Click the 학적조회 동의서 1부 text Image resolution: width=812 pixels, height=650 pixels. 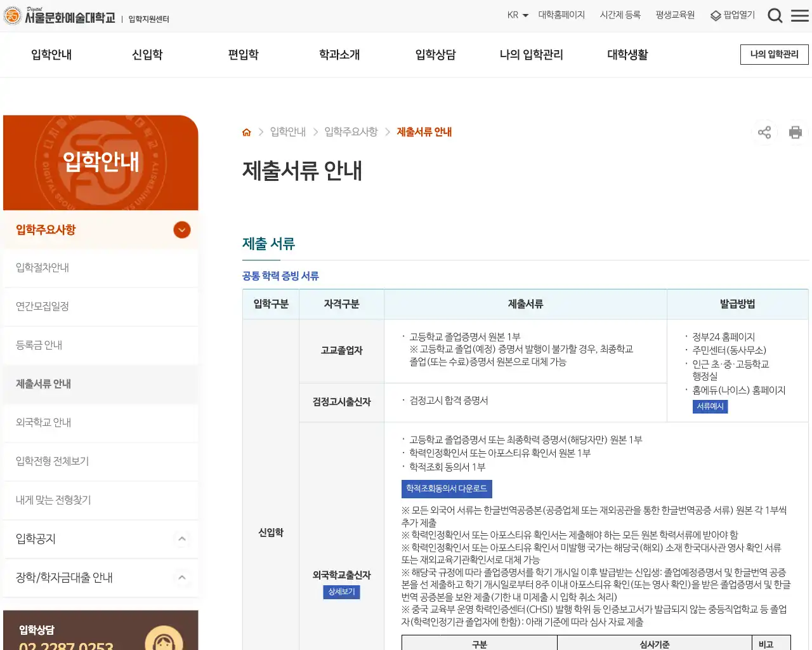pyautogui.click(x=447, y=467)
